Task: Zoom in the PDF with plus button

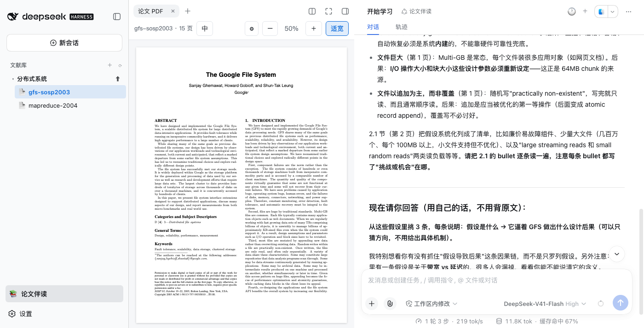Action: click(314, 29)
